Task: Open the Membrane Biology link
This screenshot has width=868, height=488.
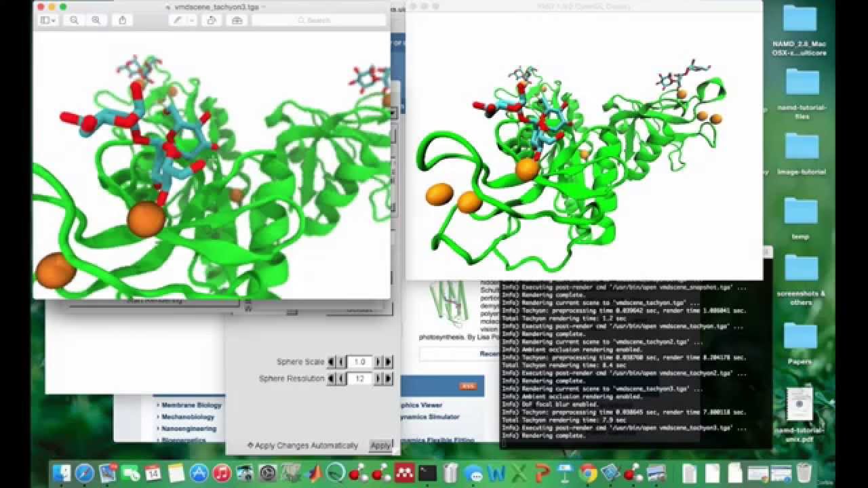Action: pos(192,405)
